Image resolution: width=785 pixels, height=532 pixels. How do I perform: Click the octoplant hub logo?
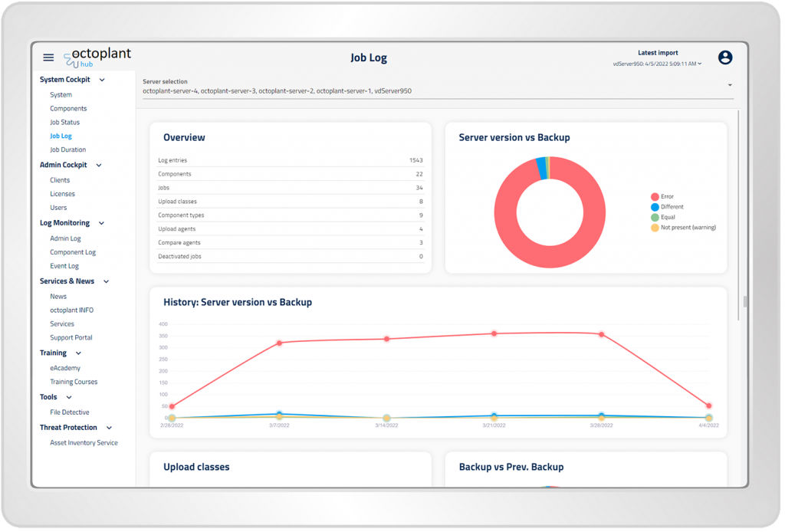[97, 57]
